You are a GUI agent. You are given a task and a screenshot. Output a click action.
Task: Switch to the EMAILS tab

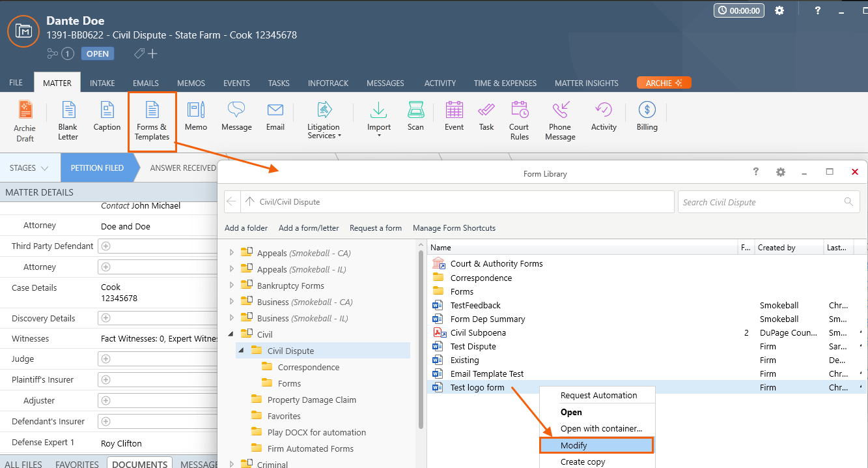(x=146, y=83)
